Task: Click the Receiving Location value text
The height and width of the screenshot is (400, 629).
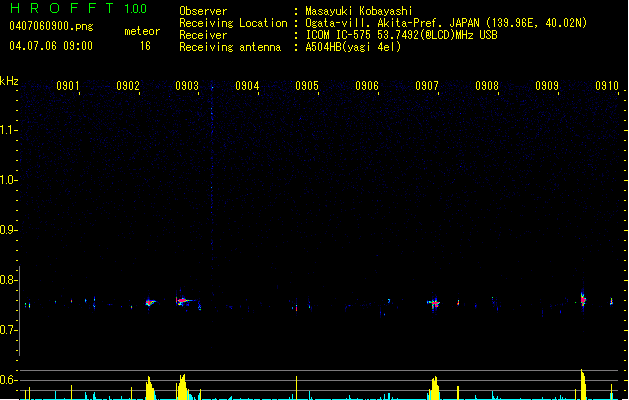Action: (446, 23)
